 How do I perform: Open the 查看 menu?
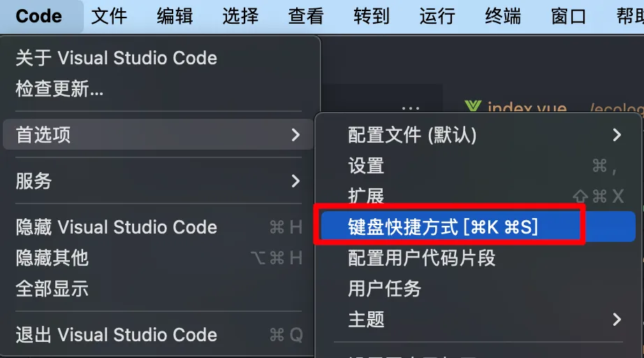[x=306, y=17]
